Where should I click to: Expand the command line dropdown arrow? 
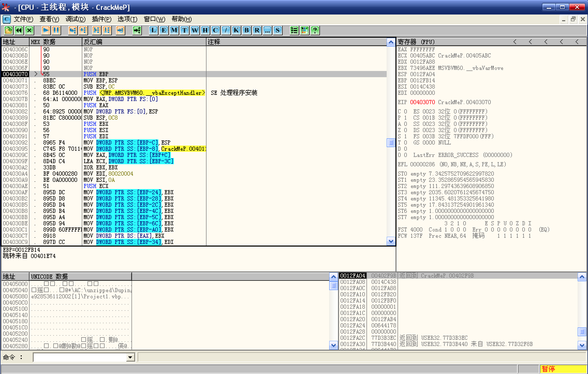(x=130, y=358)
